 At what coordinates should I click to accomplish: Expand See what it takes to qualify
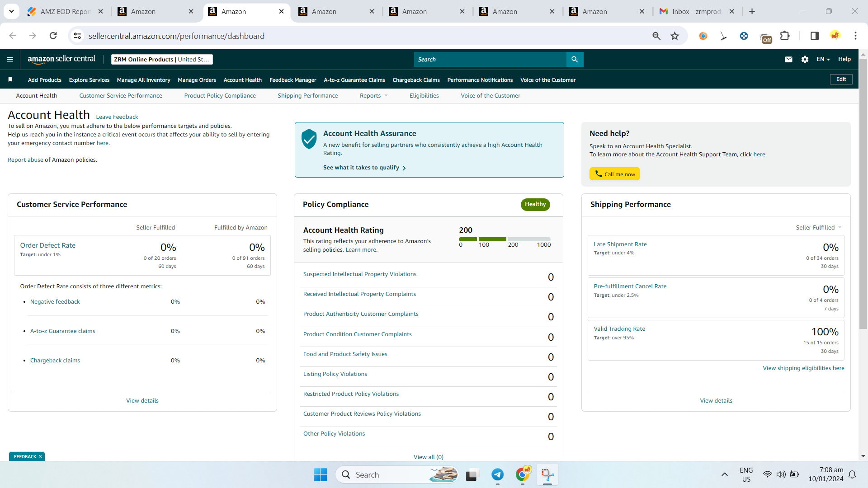click(364, 168)
